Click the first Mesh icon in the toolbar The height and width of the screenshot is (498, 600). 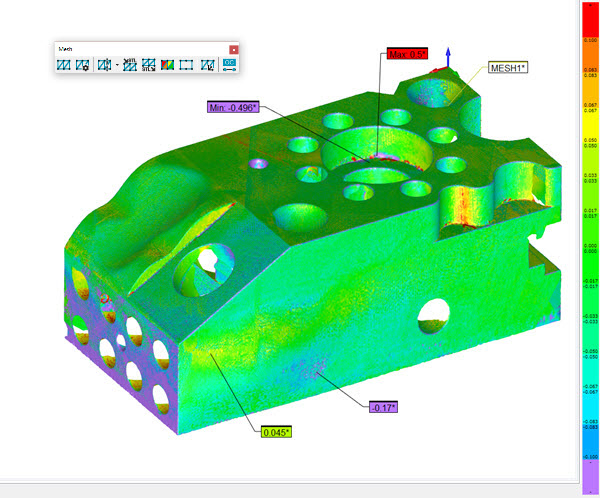click(64, 65)
